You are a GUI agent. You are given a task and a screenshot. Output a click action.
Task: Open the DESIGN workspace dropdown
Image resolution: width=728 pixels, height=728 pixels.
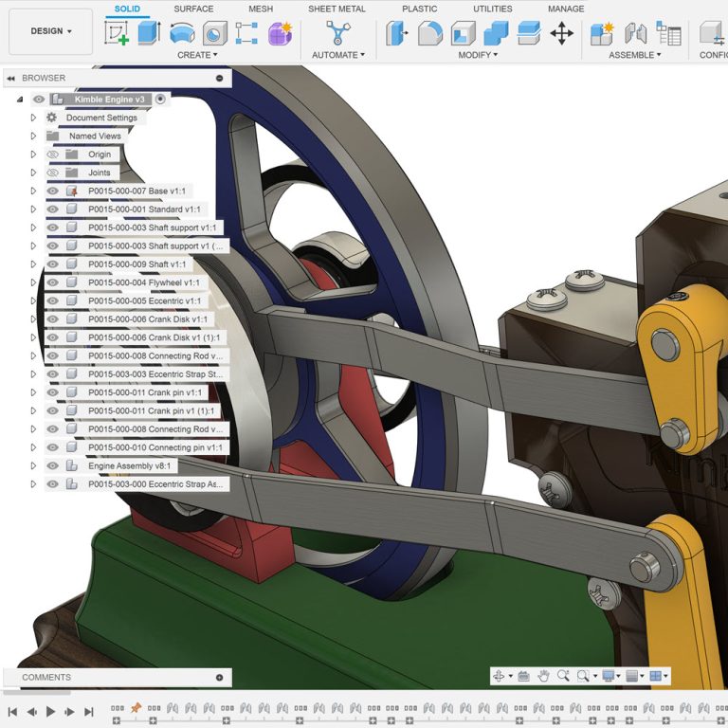click(51, 31)
